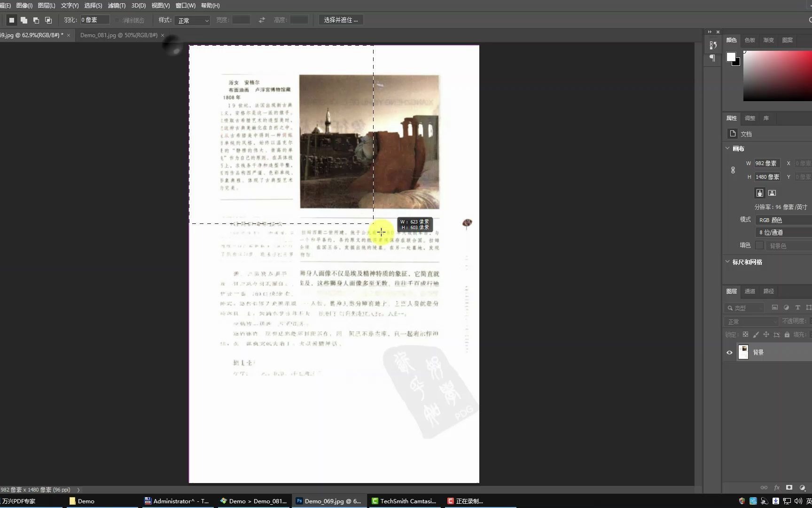Click the Add to Selection icon
Viewport: 812px width, 508px height.
(23, 20)
